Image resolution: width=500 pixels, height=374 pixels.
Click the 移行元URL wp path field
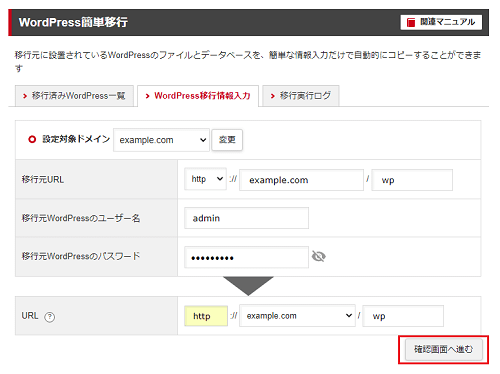pyautogui.click(x=412, y=180)
